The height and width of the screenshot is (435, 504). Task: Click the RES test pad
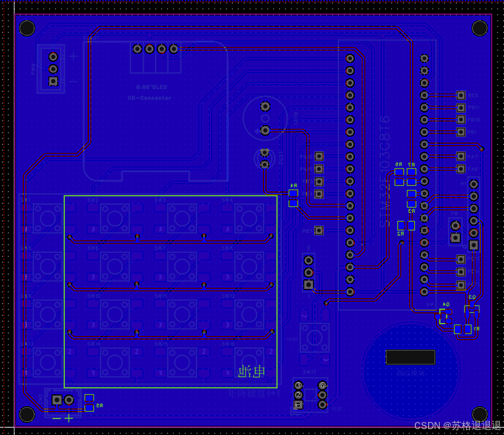coord(461,95)
